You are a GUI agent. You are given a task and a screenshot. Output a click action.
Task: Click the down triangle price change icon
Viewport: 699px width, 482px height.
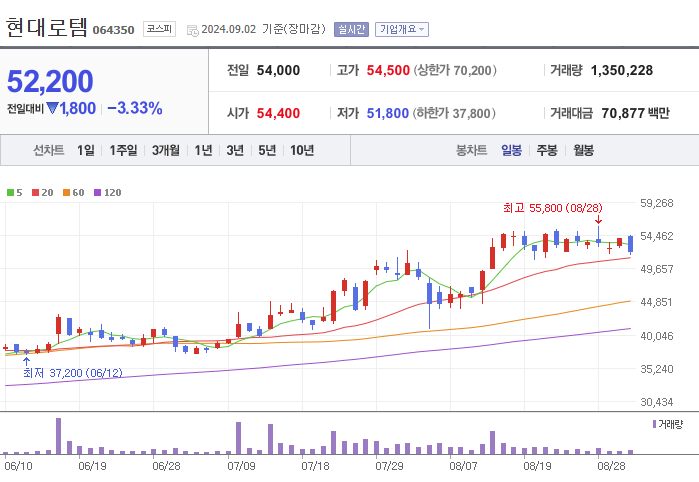(52, 108)
